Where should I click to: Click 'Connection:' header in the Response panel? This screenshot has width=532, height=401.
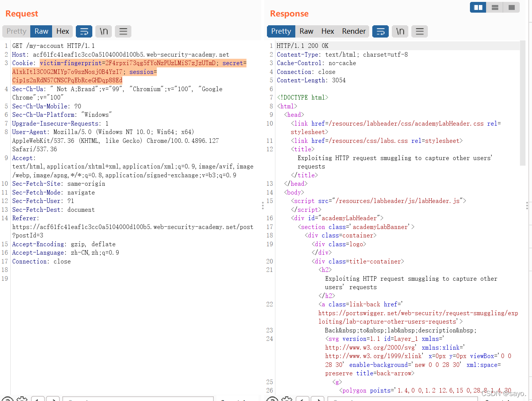click(x=296, y=72)
